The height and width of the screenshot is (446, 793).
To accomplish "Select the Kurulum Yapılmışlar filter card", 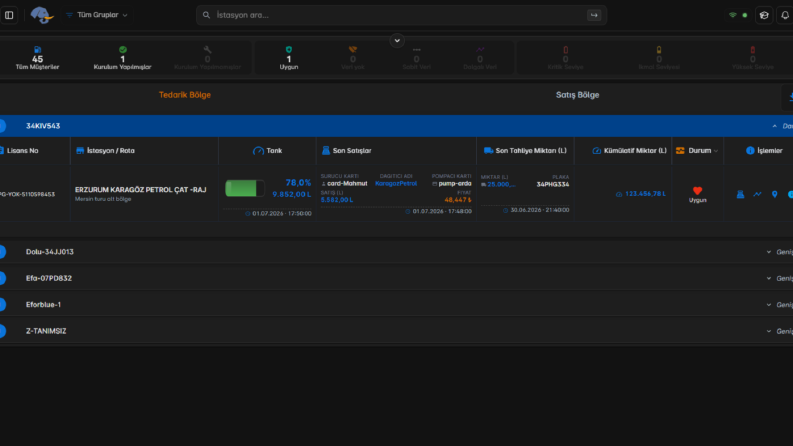I will [122, 58].
